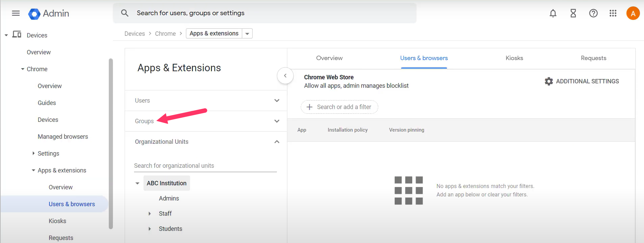Click Chrome breadcrumb link

click(165, 34)
